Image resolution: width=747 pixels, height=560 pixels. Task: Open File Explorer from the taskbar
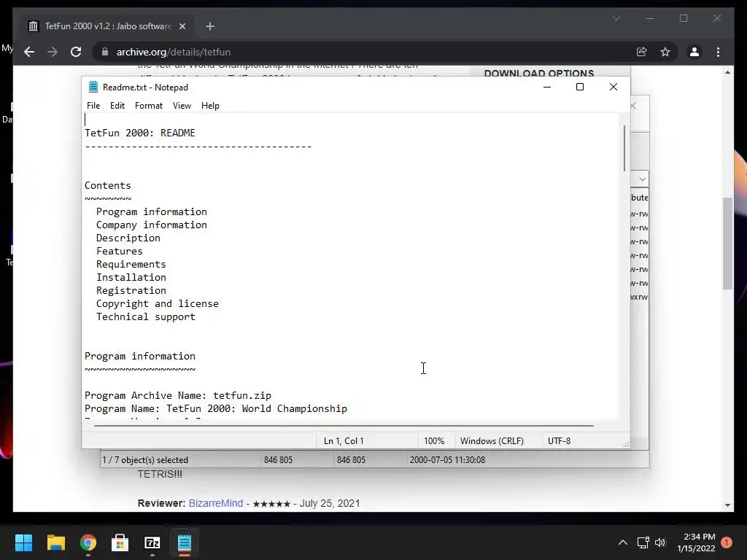(55, 542)
